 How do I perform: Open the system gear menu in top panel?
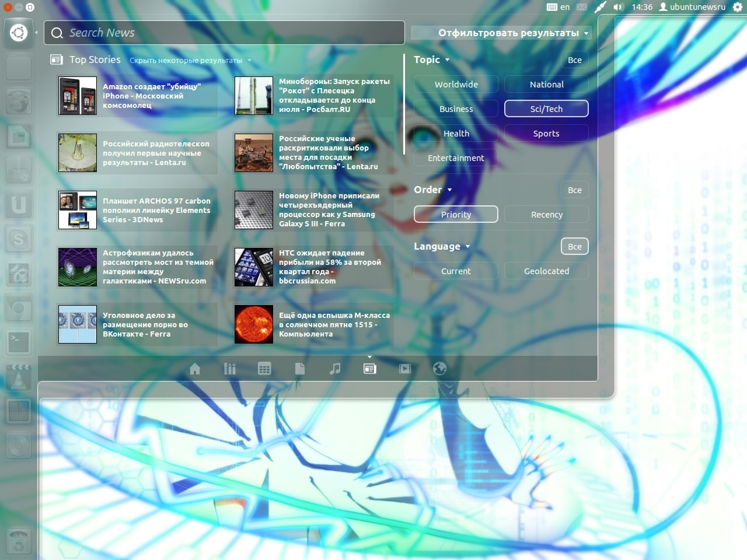point(738,7)
